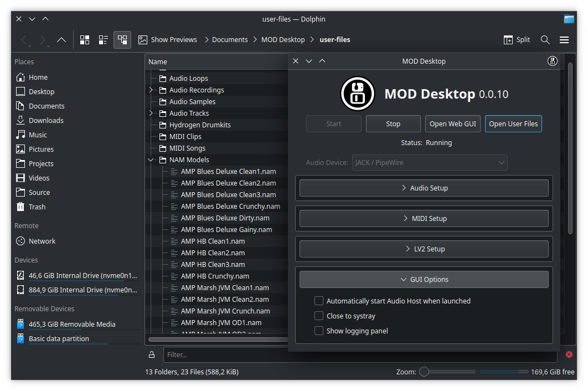The width and height of the screenshot is (588, 391).
Task: Browse Network under Remote
Action: [x=35, y=241]
